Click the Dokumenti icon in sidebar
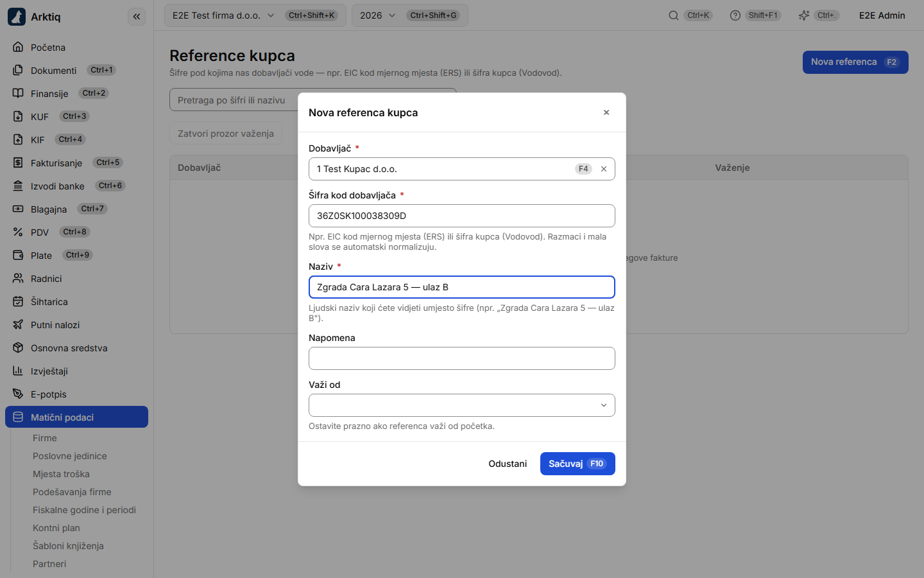 tap(18, 71)
